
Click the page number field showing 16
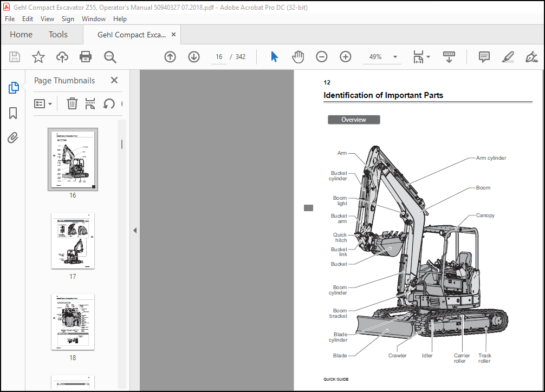(x=219, y=57)
